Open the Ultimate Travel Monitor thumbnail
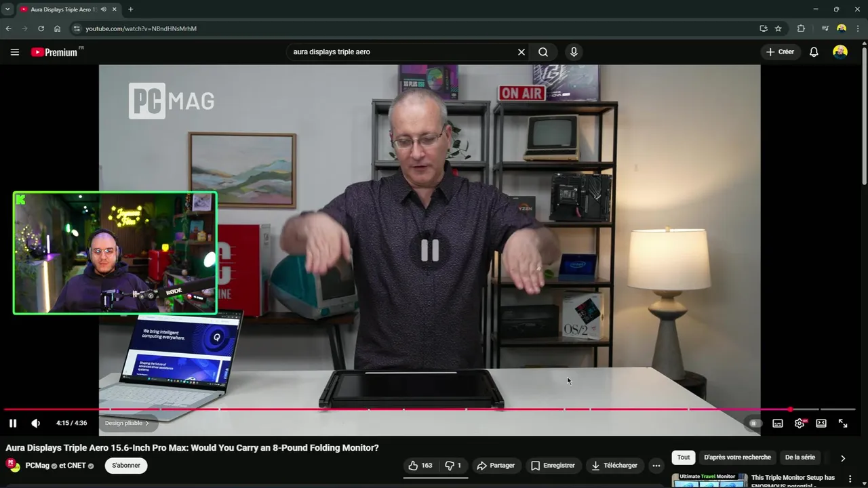The image size is (868, 488). [x=709, y=480]
